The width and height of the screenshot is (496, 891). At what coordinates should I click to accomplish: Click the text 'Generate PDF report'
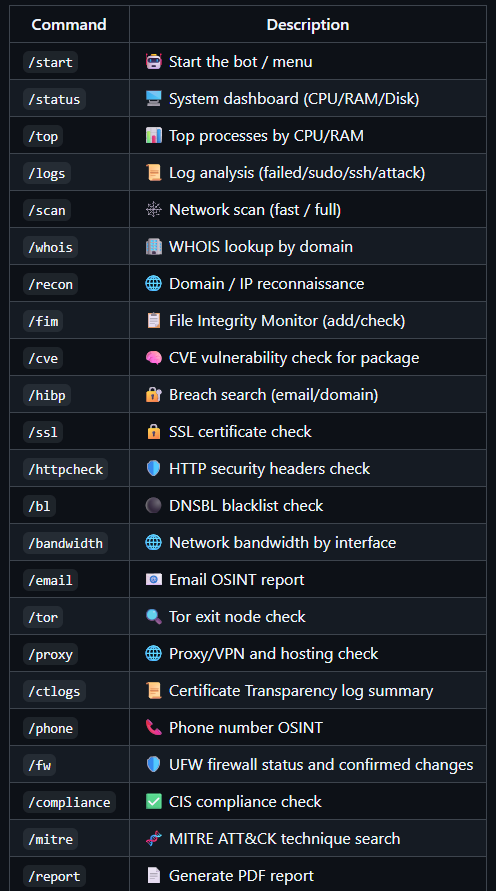(x=241, y=876)
